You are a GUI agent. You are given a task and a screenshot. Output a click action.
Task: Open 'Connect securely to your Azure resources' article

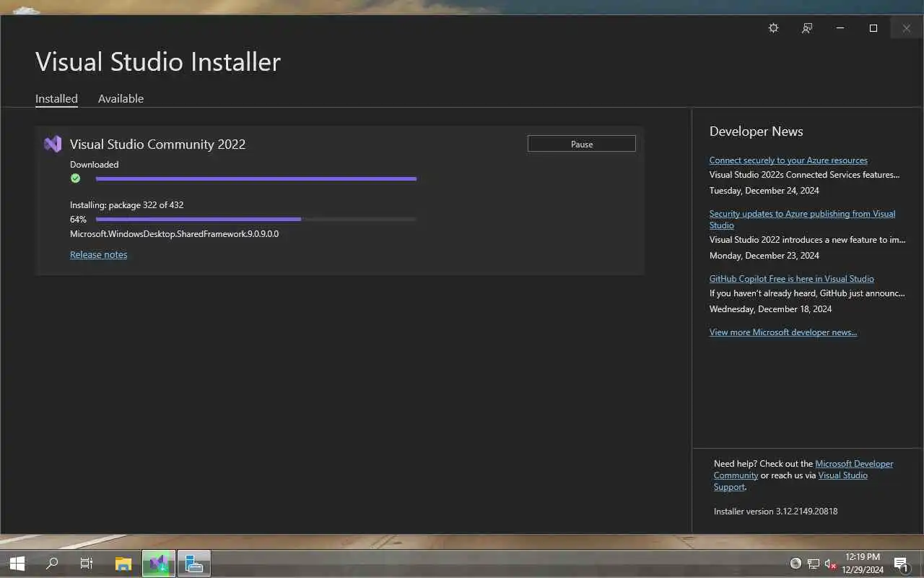(788, 160)
